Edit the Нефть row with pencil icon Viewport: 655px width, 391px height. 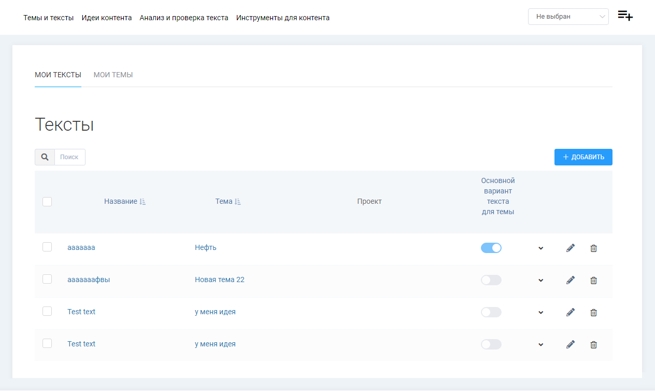coord(570,248)
